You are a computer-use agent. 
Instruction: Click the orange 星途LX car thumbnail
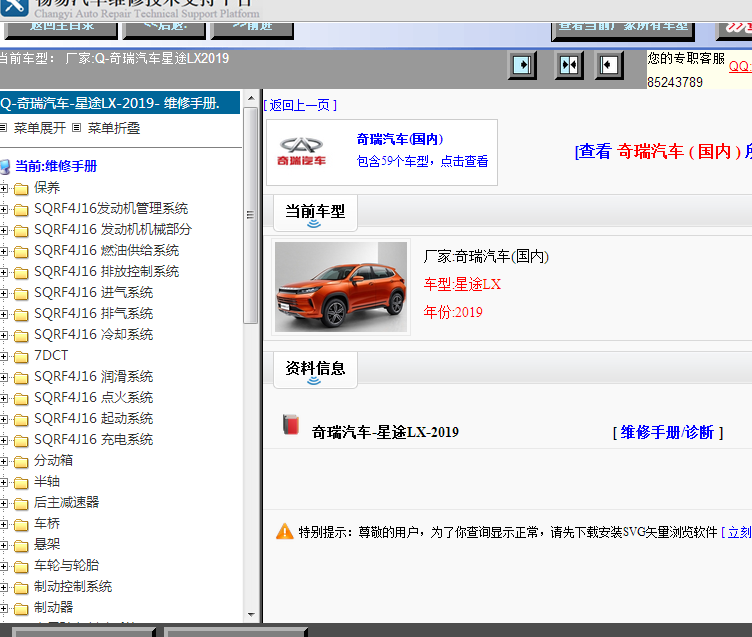tap(341, 287)
